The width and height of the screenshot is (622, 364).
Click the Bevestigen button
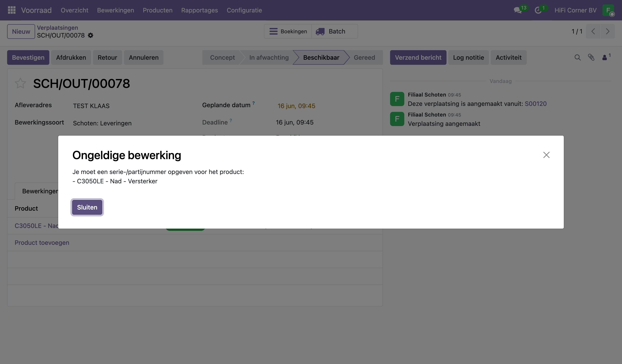28,57
